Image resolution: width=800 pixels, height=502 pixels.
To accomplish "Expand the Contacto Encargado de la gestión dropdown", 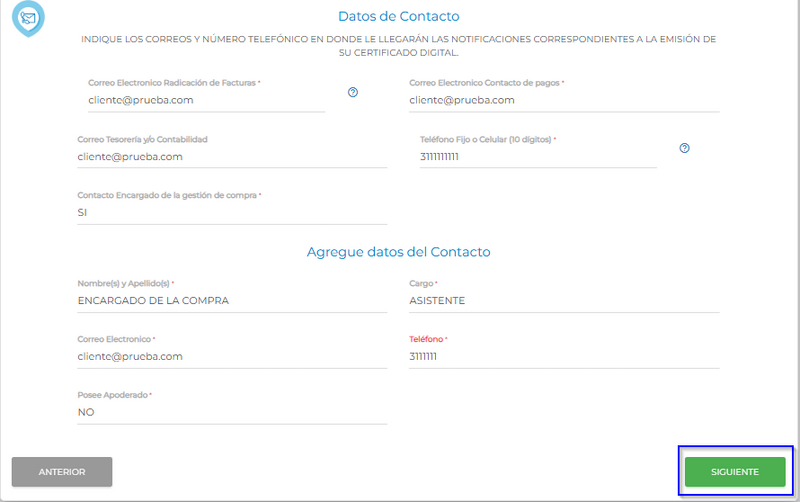I will pyautogui.click(x=231, y=212).
